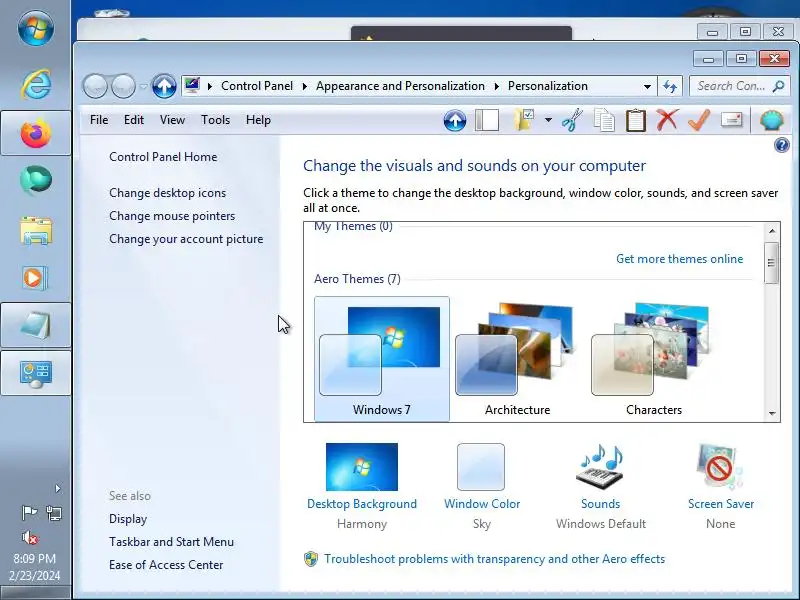Toggle the navigation pane toolbar icon
The height and width of the screenshot is (600, 800).
[x=487, y=121]
